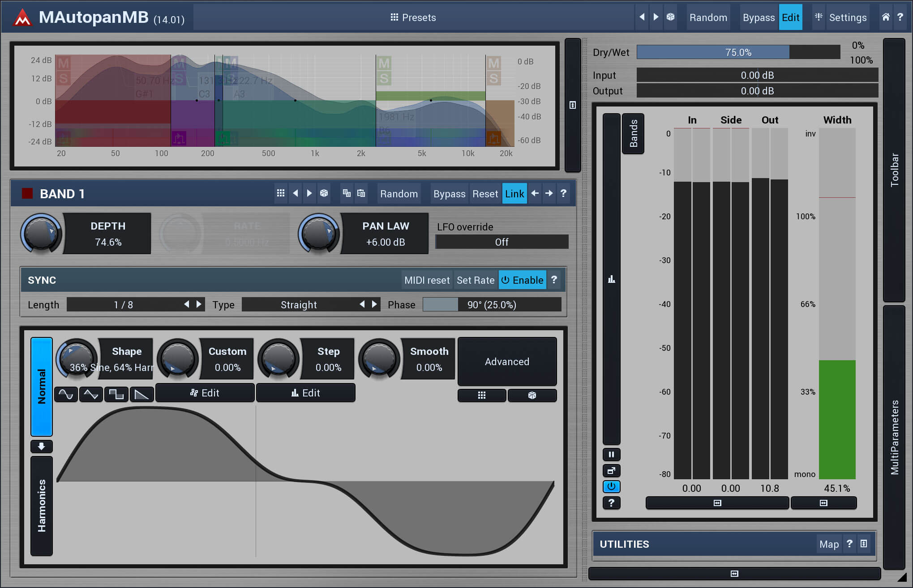Open the Settings menu
Screen dimensions: 913x588
point(848,17)
